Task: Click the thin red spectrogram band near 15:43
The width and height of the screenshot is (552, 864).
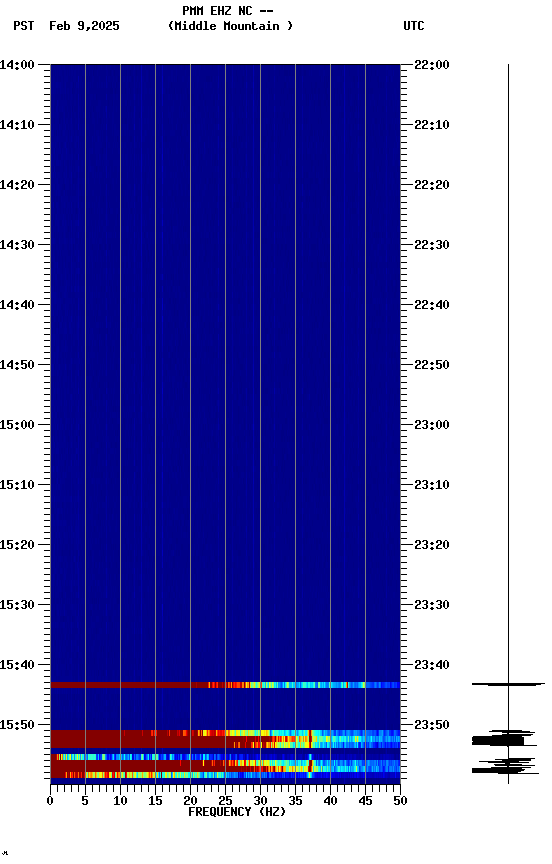Action: coord(225,685)
